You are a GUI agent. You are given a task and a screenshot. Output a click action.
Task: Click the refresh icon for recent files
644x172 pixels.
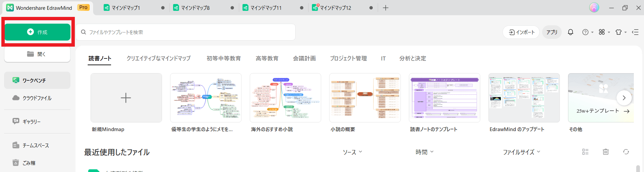626,152
